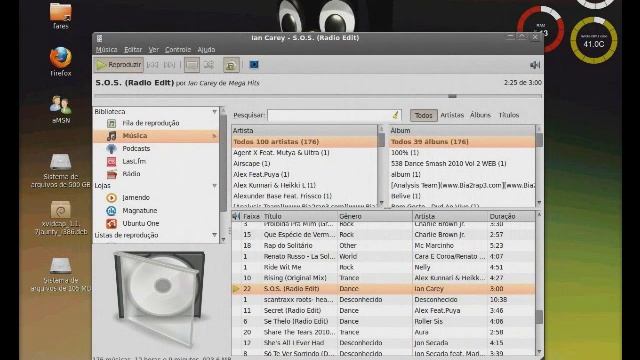Open the Jamendo store icon
640x360 pixels.
click(x=111, y=198)
